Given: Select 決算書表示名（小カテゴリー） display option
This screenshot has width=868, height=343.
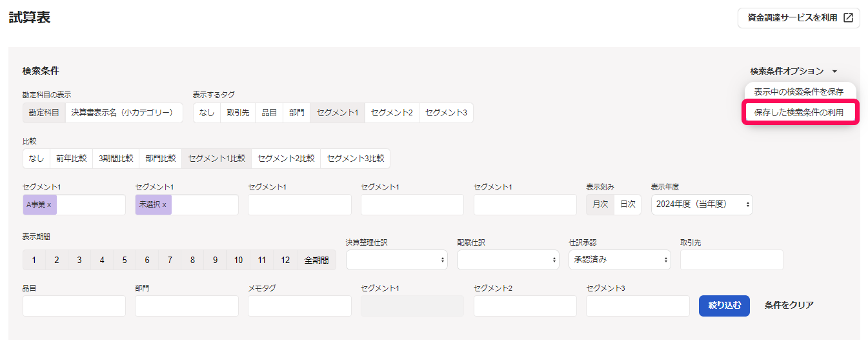Looking at the screenshot, I should point(124,113).
